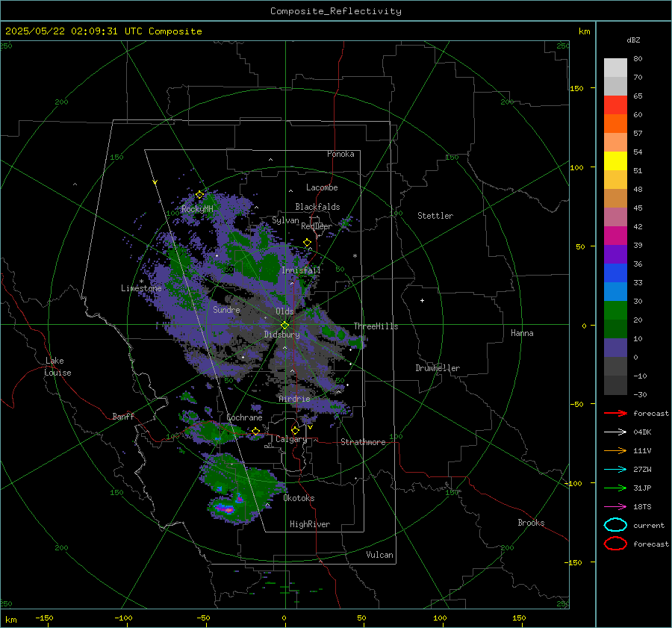Select the Didsbury label
Viewport: 672px width, 628px height.
click(x=282, y=335)
